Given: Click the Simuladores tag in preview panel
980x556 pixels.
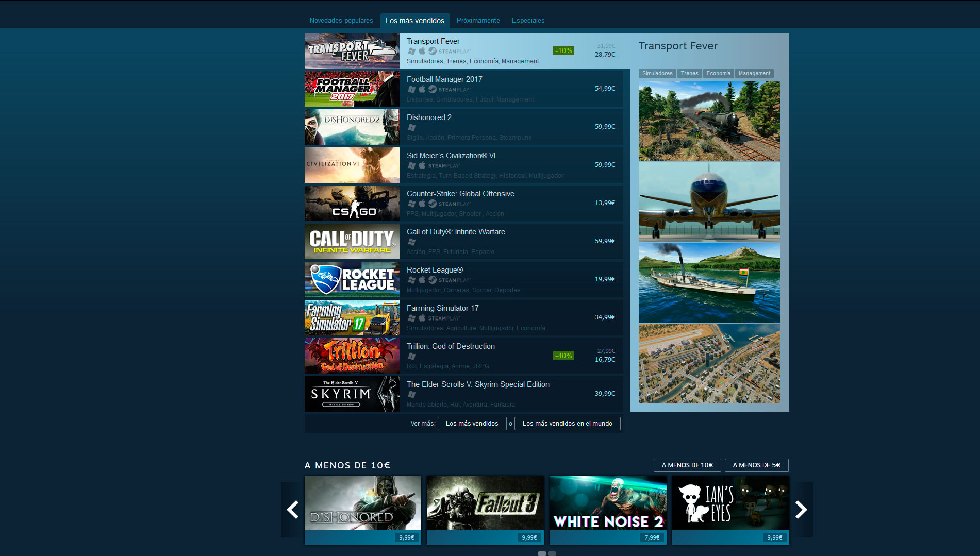Looking at the screenshot, I should tap(657, 73).
